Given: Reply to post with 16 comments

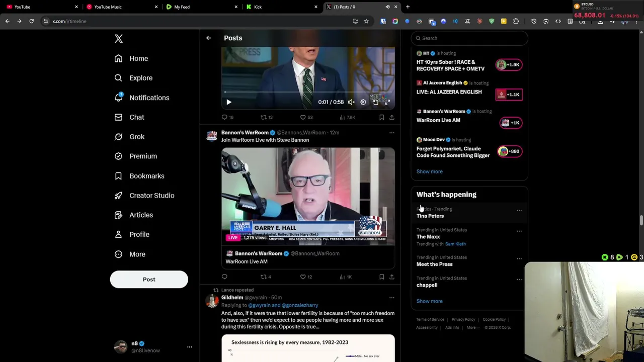Looking at the screenshot, I should pos(227,117).
